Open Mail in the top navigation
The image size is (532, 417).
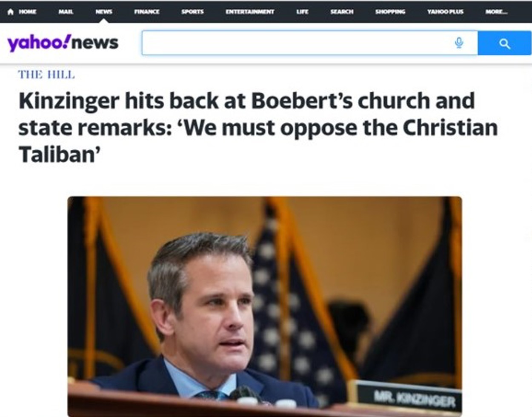[66, 12]
